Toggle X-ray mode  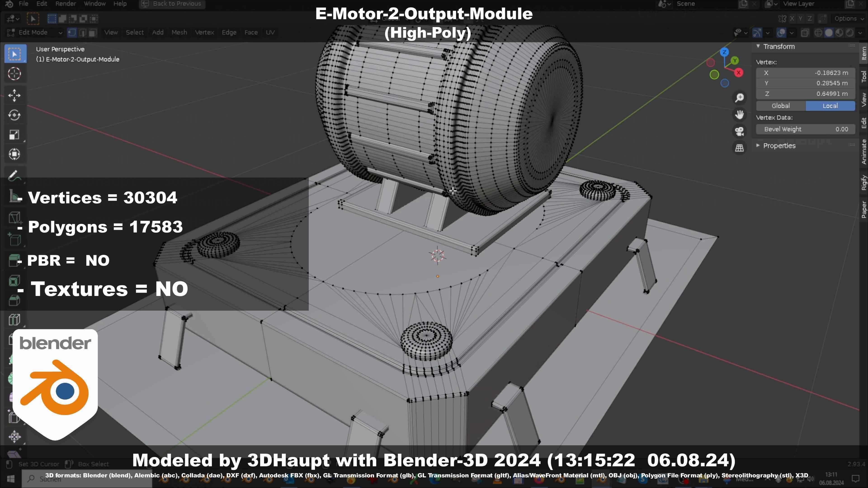805,33
